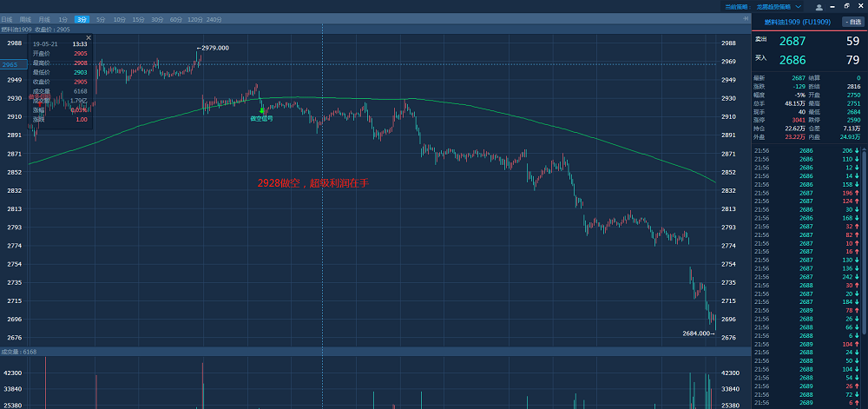Choose the 240分 timeframe option
Image resolution: width=868 pixels, height=409 pixels.
point(214,18)
